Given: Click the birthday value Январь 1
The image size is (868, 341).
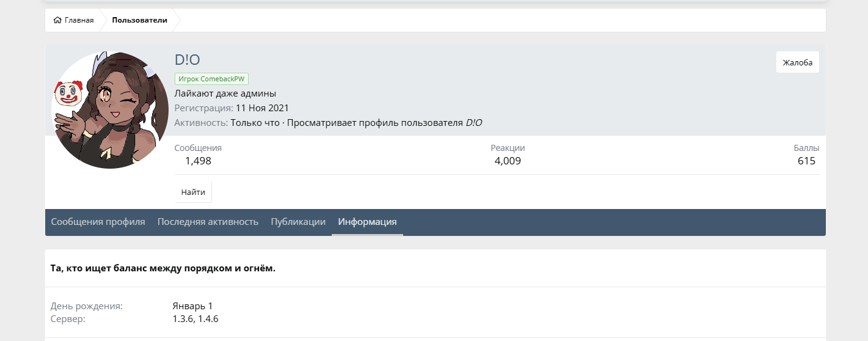Looking at the screenshot, I should coord(192,306).
